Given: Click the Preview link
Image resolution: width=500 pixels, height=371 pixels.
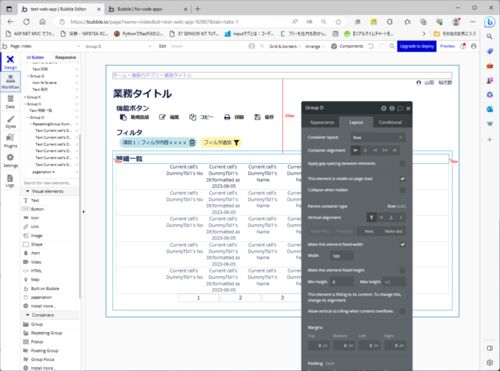Looking at the screenshot, I should coord(447,46).
